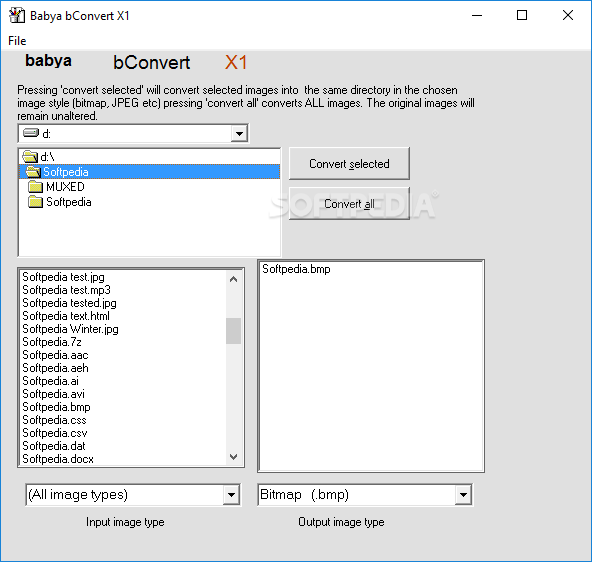
Task: Click the MUXED folder icon
Action: 35,186
